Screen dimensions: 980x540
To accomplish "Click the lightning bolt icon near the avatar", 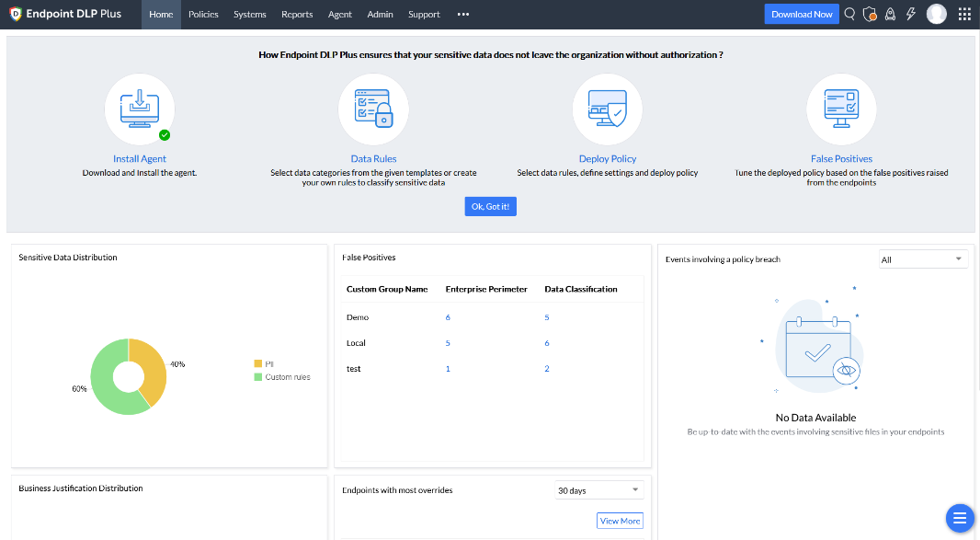I will (x=910, y=14).
